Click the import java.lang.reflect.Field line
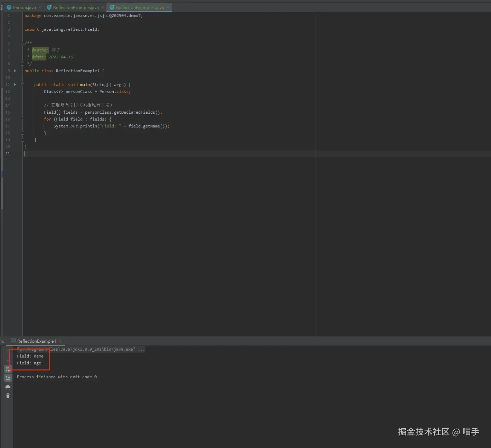This screenshot has height=448, width=491. (x=62, y=29)
